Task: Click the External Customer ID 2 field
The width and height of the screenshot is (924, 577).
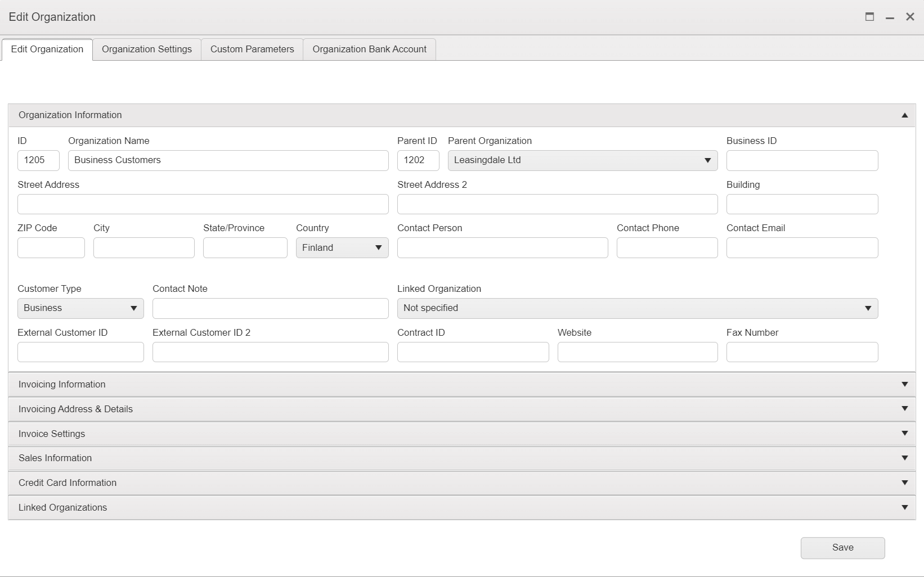Action: point(270,352)
